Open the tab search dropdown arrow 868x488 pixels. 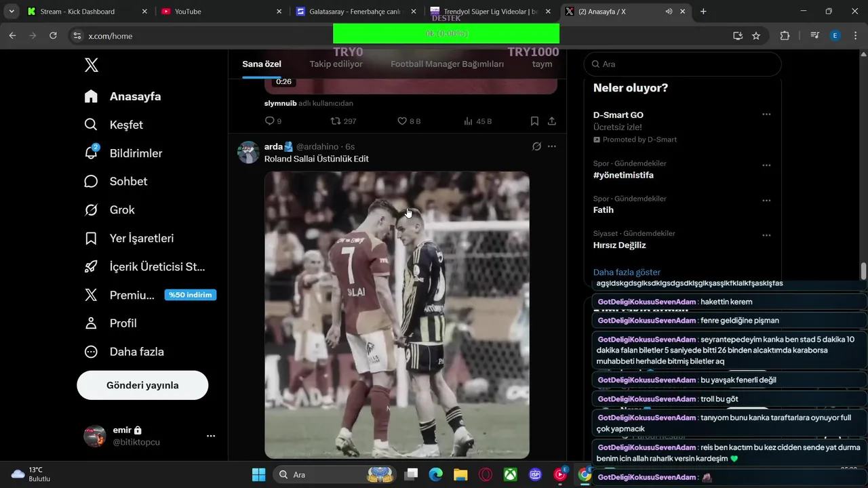pyautogui.click(x=12, y=12)
